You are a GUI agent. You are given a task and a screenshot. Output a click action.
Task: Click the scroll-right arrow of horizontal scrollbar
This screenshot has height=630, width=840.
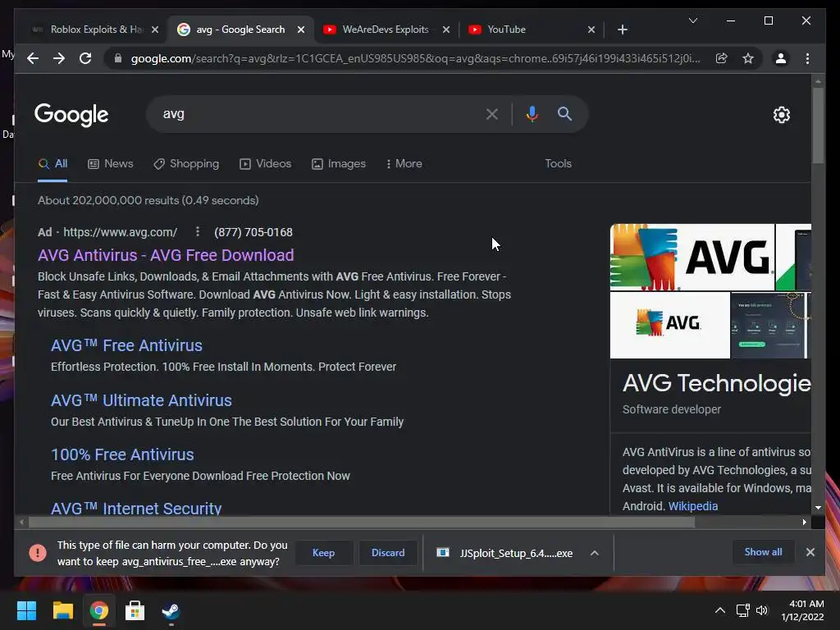pyautogui.click(x=804, y=522)
